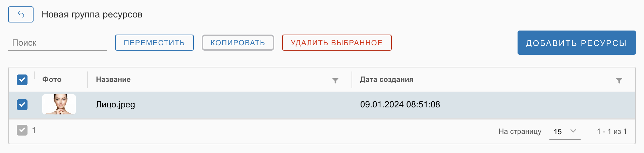Click the ПЕРЕМЕСТИТЬ button
Viewport: 644px width, 153px height.
tap(154, 43)
